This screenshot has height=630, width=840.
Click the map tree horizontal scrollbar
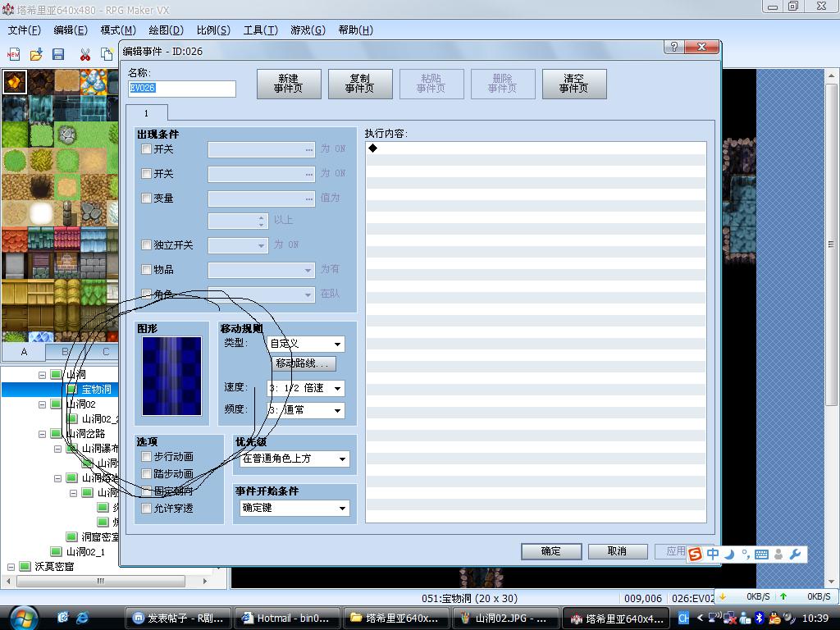click(101, 581)
